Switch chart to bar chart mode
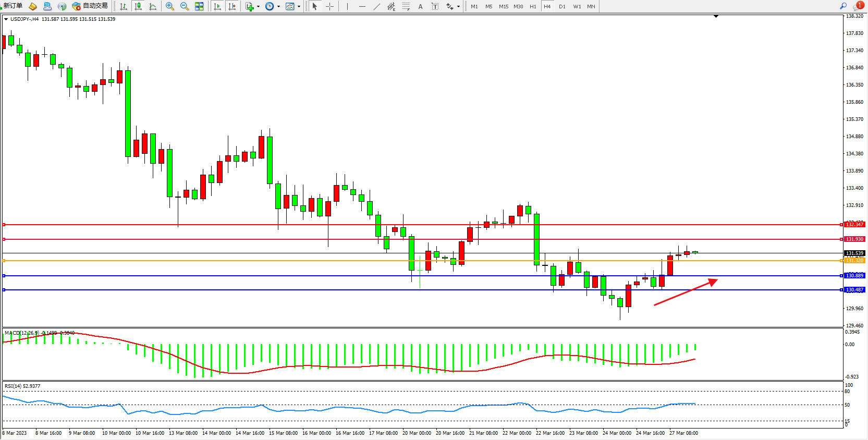This screenshot has width=868, height=440. click(124, 6)
